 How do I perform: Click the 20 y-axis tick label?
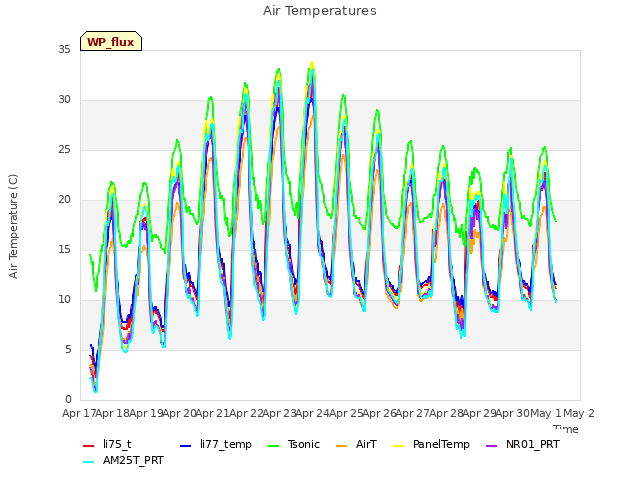coord(64,200)
